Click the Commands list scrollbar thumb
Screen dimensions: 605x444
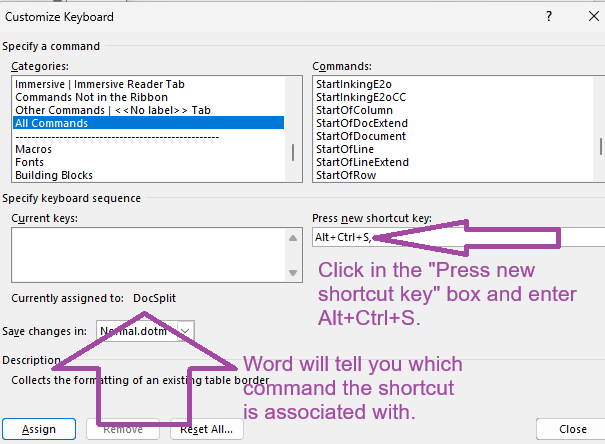601,147
